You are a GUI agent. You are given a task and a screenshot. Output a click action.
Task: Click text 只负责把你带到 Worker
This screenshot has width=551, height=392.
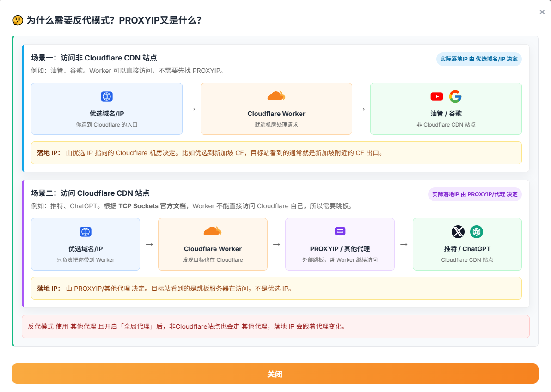(86, 260)
